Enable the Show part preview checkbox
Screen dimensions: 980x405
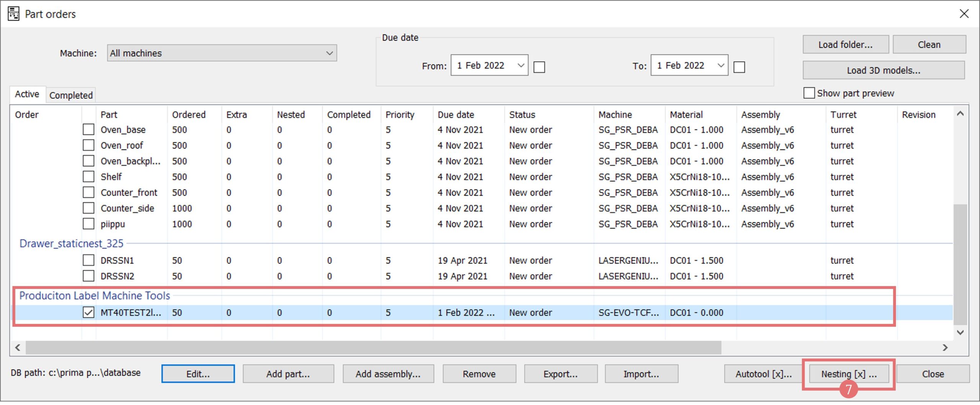tap(808, 93)
